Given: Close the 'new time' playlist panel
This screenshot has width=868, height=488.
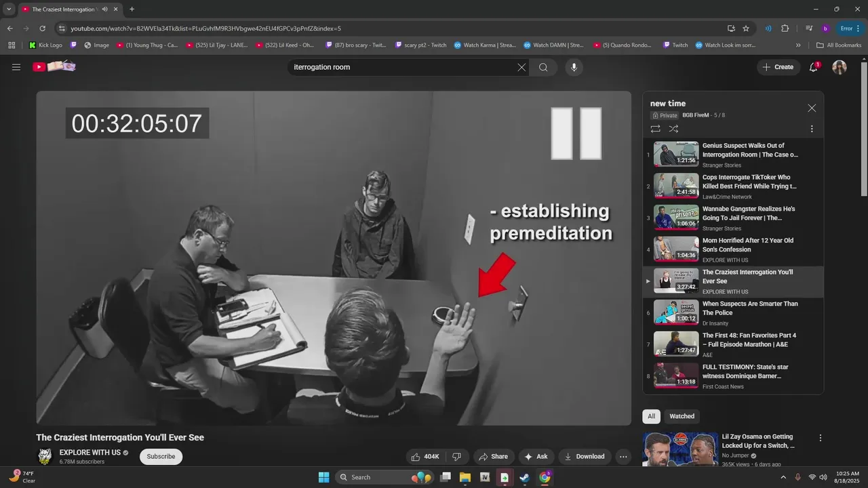Looking at the screenshot, I should (x=812, y=108).
